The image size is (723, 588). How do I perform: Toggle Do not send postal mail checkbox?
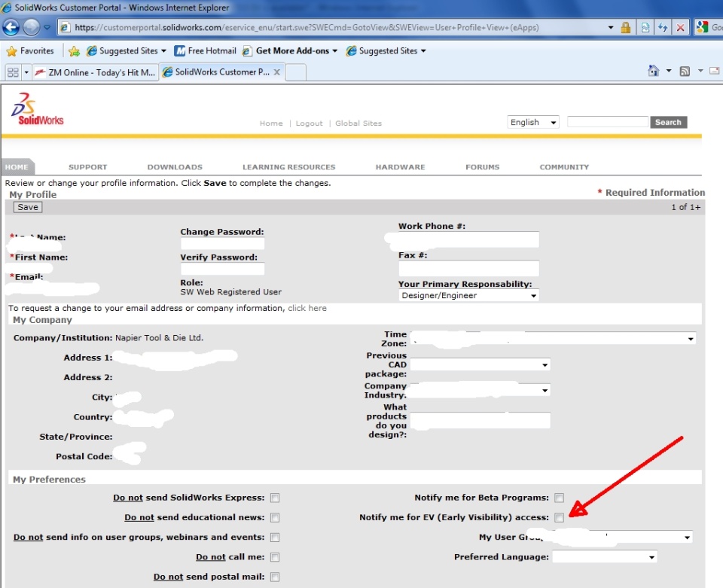coord(275,577)
